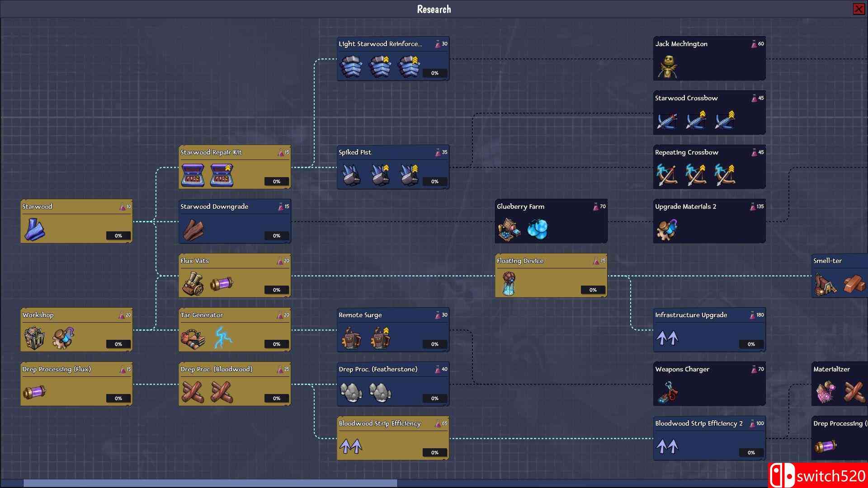Click the Weapons Charger icon
868x488 pixels.
(x=667, y=392)
